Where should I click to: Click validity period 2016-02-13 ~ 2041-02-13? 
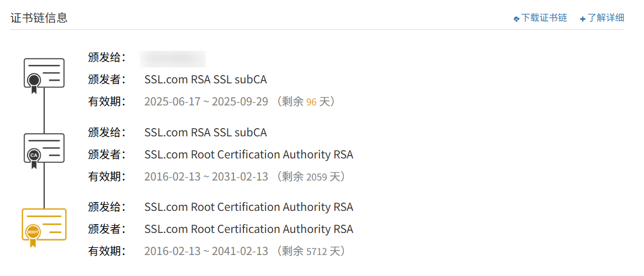pos(206,251)
